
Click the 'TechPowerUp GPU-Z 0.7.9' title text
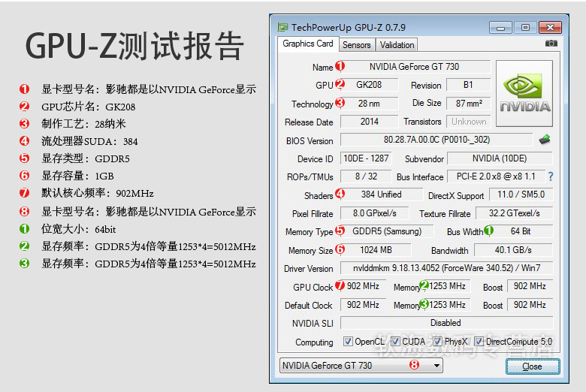[349, 28]
